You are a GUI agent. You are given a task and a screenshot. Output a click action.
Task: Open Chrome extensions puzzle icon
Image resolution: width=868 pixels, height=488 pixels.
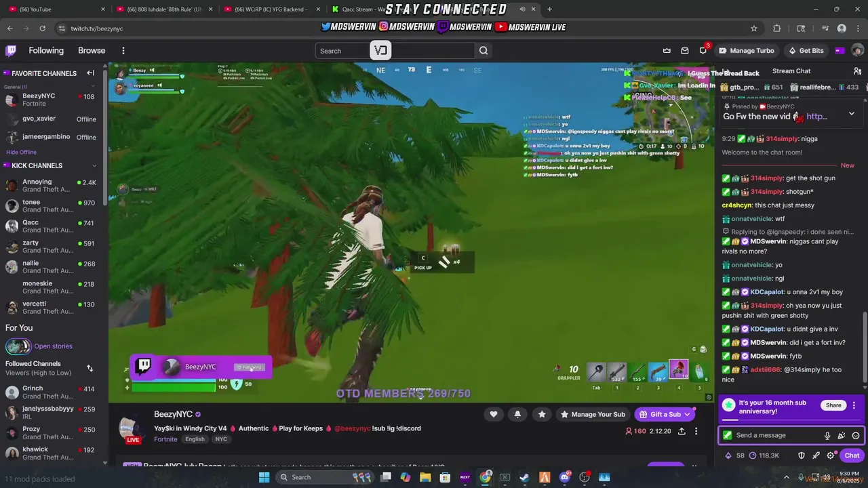pyautogui.click(x=777, y=28)
